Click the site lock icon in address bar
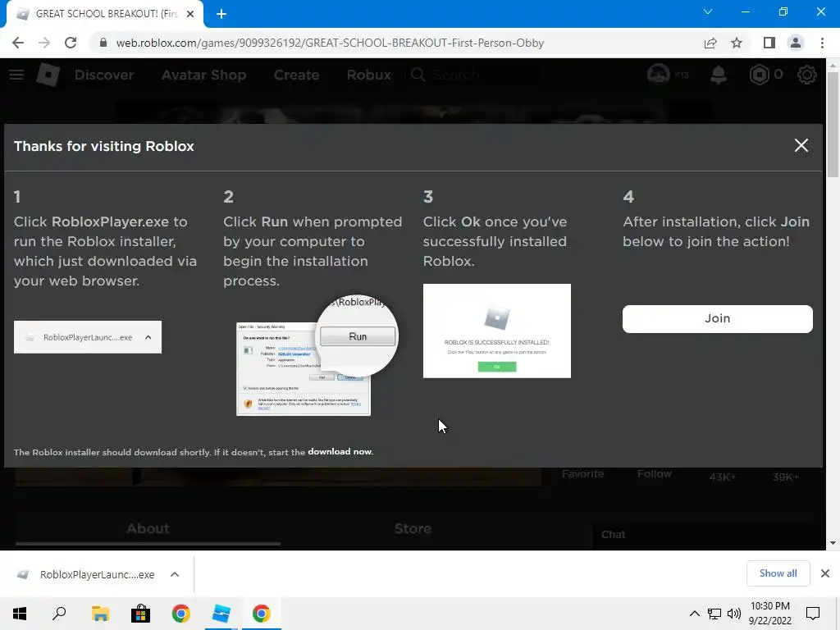The width and height of the screenshot is (840, 630). (103, 43)
